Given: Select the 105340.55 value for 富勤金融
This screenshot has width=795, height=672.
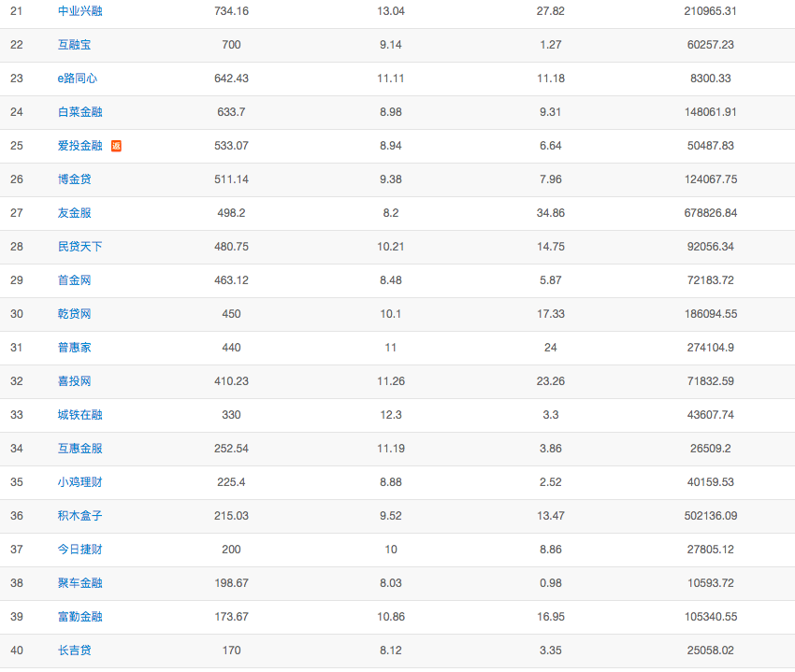Looking at the screenshot, I should coord(710,617).
